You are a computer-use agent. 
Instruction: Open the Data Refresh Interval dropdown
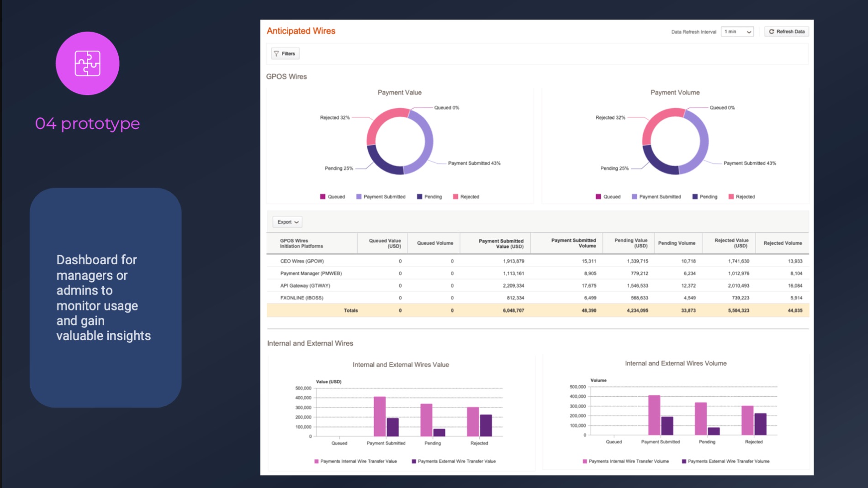pyautogui.click(x=737, y=32)
